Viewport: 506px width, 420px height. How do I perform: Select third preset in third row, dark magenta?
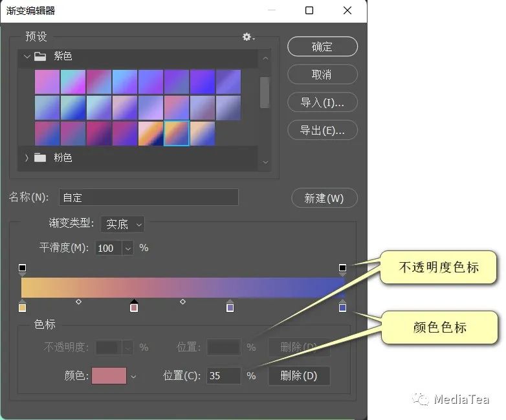pos(99,133)
